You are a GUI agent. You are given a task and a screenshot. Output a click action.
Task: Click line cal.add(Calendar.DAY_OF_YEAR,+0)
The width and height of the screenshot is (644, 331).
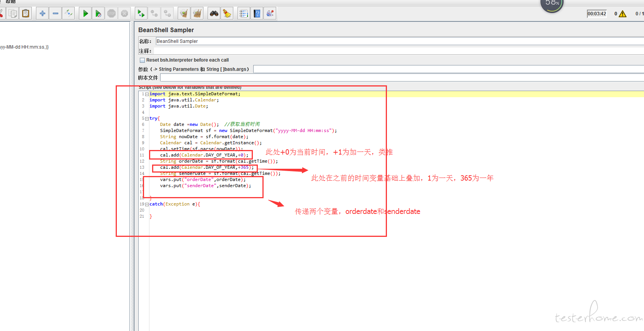[204, 155]
